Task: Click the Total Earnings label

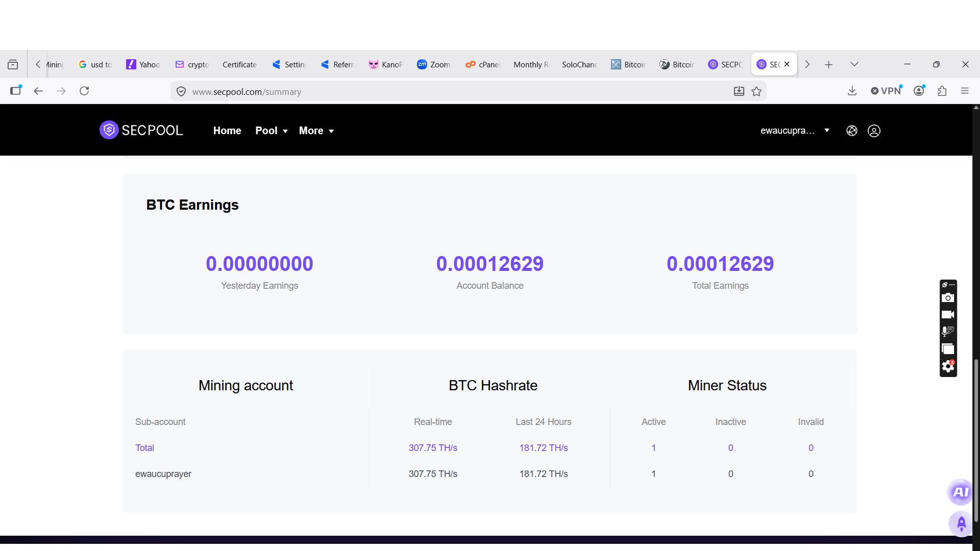Action: tap(720, 286)
